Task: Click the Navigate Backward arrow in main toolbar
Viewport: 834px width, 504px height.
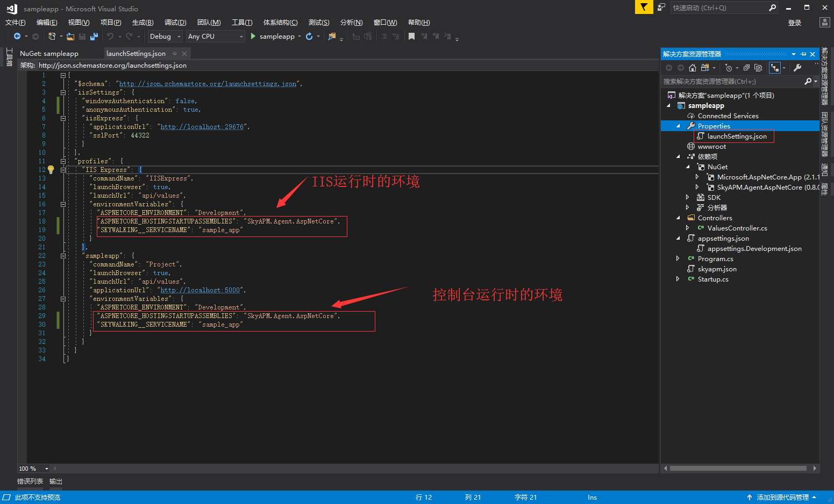Action: 17,37
